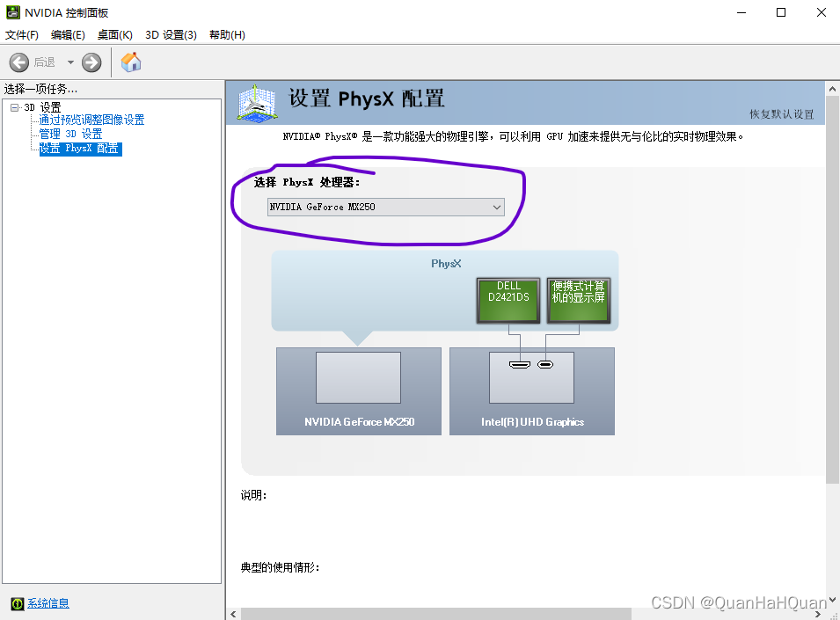Click the horizontal scrollbar thumb

point(436,614)
